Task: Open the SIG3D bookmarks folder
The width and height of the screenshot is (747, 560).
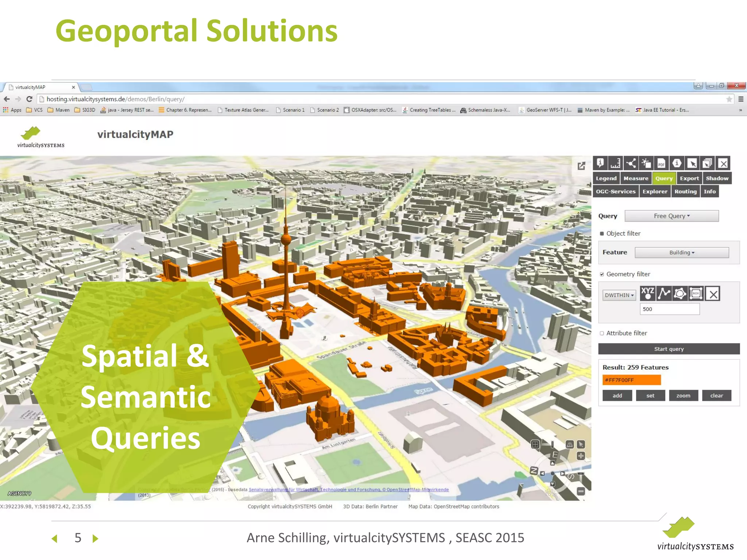Action: [x=85, y=110]
